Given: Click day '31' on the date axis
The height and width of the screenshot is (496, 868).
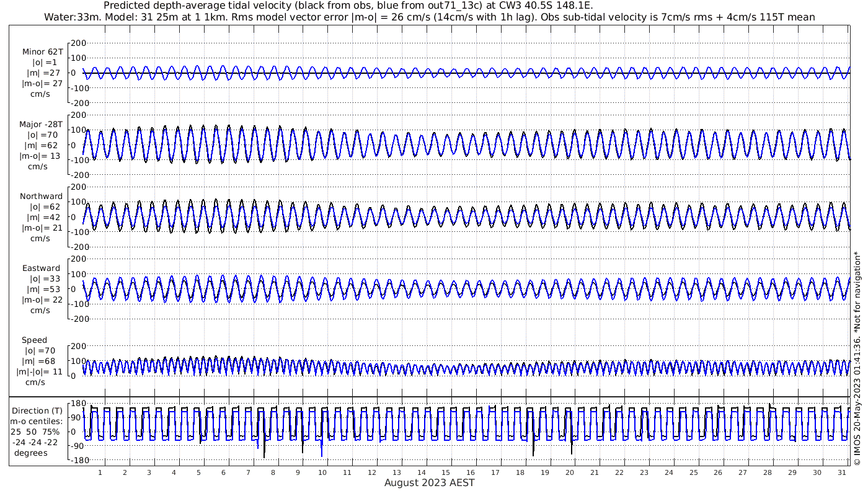Looking at the screenshot, I should (x=842, y=472).
